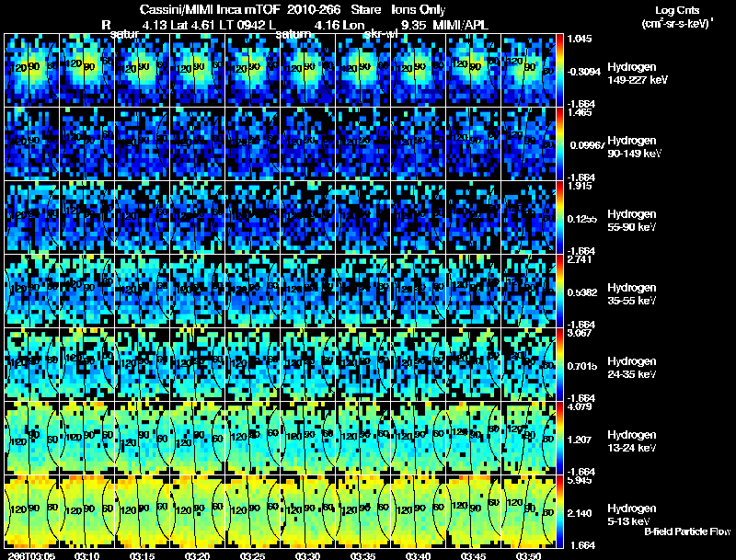Click the 'B-field Particle Flow' label

[x=687, y=531]
